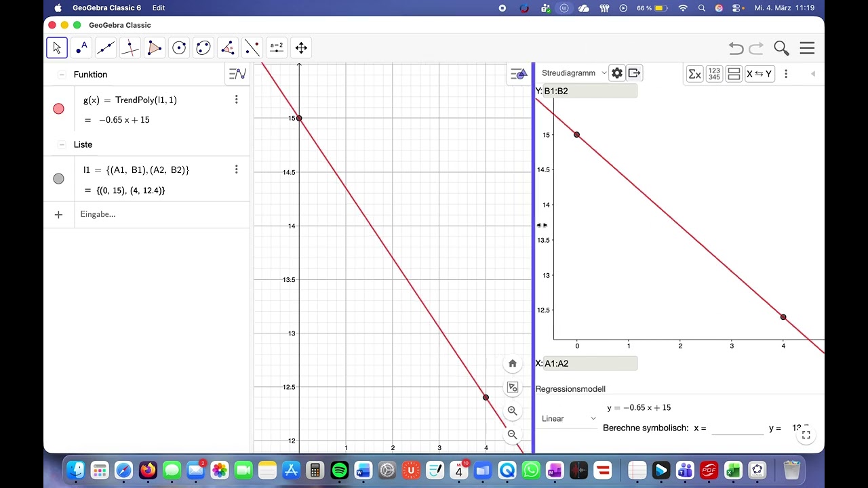This screenshot has width=868, height=488.
Task: Click the Eingabe input field
Action: point(162,214)
